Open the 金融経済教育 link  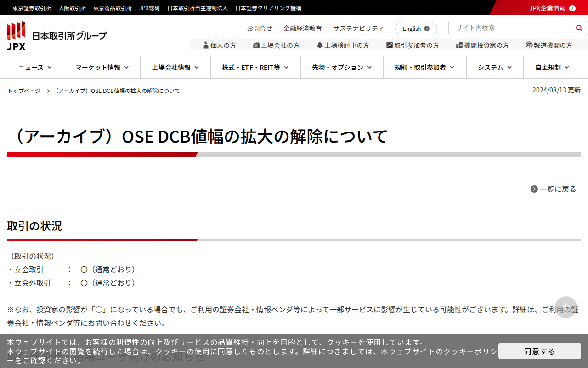tap(303, 29)
